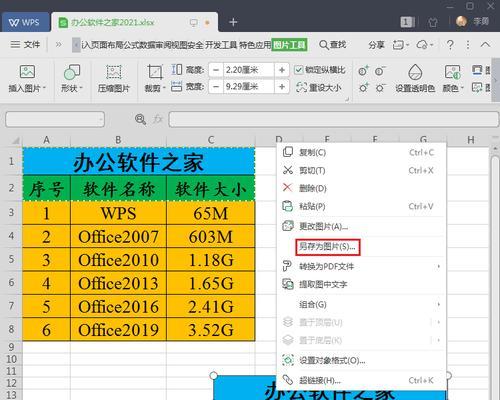Click the cell containing Office2013
Viewport: 500px width, 400px height.
(x=118, y=283)
